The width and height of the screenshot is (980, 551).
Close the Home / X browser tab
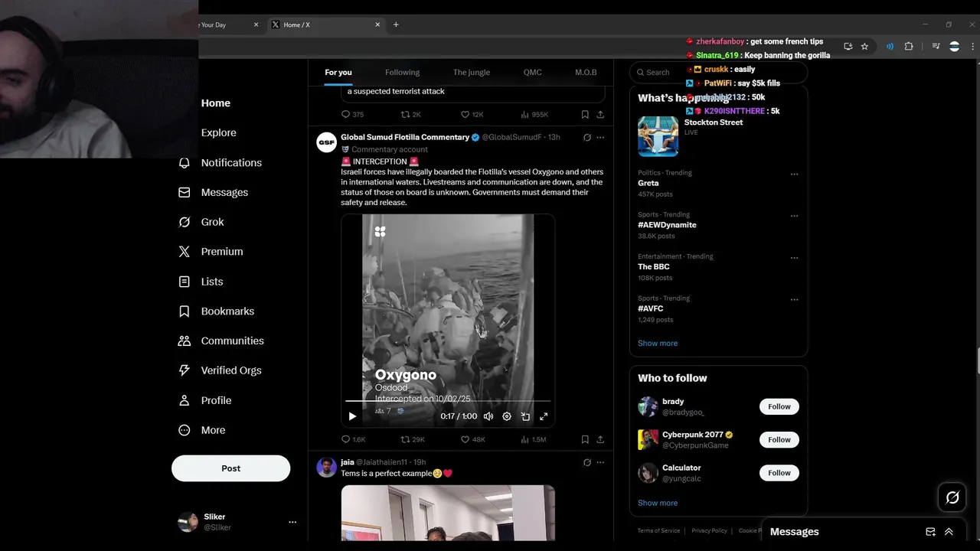tap(377, 24)
